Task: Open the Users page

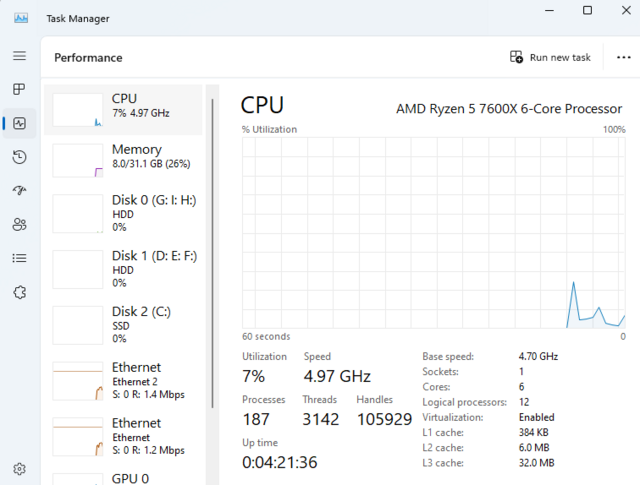Action: 19,225
